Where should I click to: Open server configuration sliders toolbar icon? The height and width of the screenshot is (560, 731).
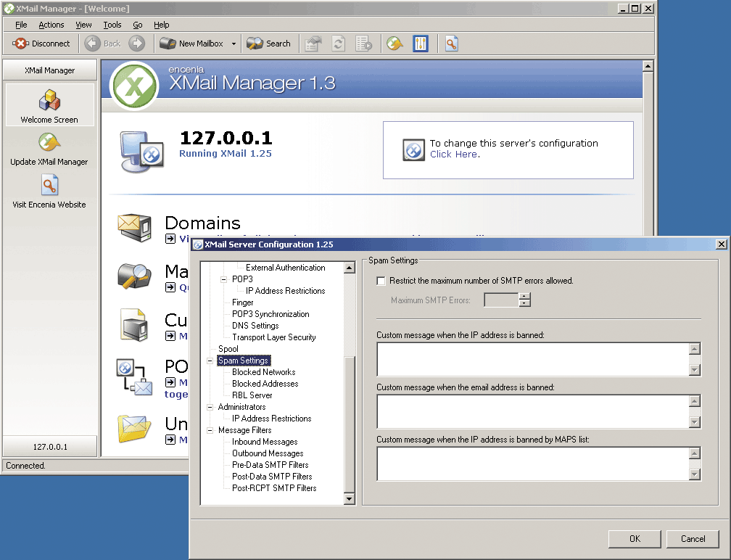(421, 44)
